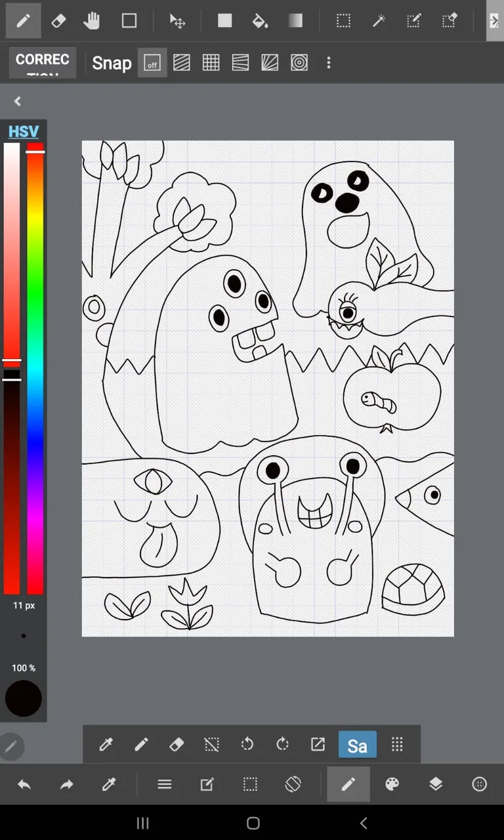Tap Android home button
Screen dimensions: 504x840
pos(253,823)
